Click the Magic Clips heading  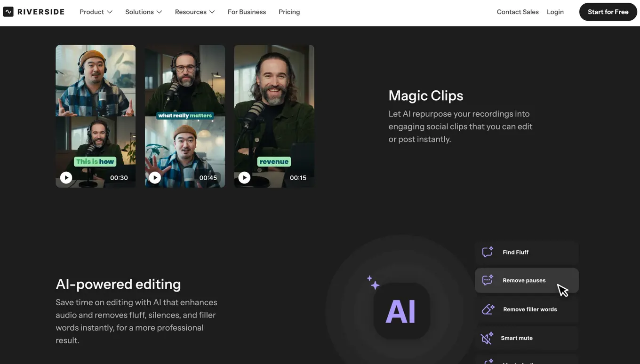point(426,95)
